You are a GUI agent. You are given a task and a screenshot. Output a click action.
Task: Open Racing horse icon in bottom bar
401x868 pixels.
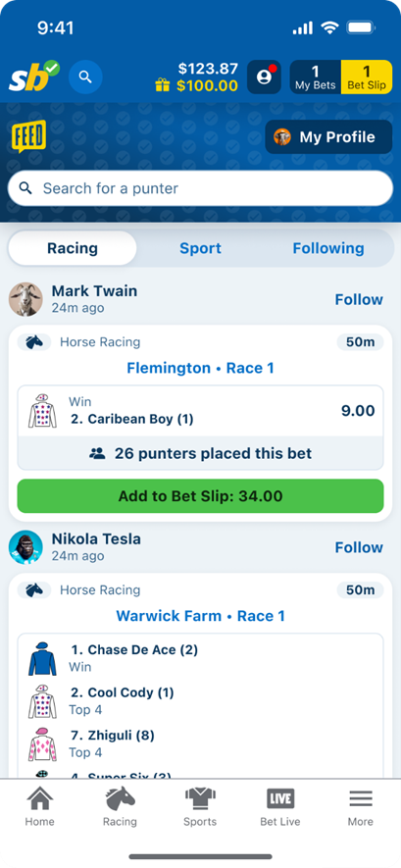(120, 807)
